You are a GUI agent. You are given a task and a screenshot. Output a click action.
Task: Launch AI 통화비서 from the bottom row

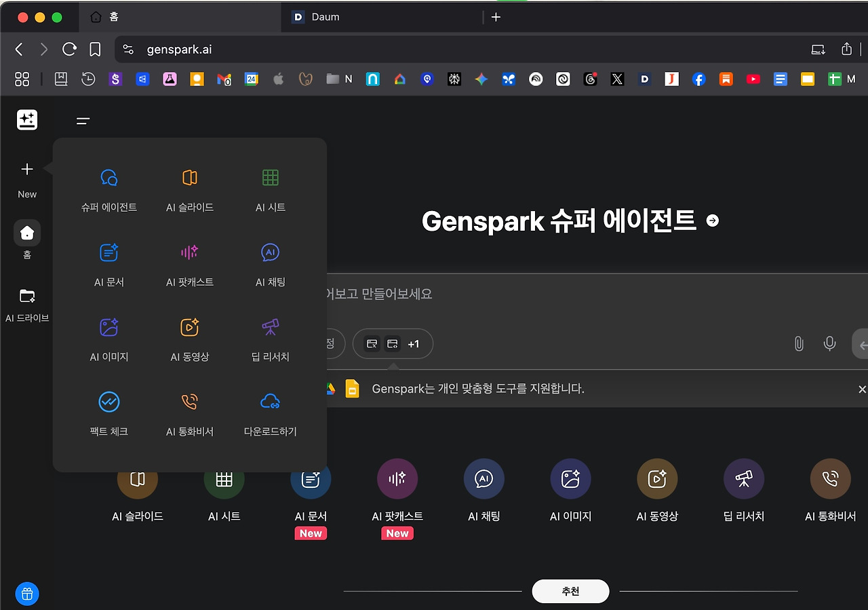(830, 490)
